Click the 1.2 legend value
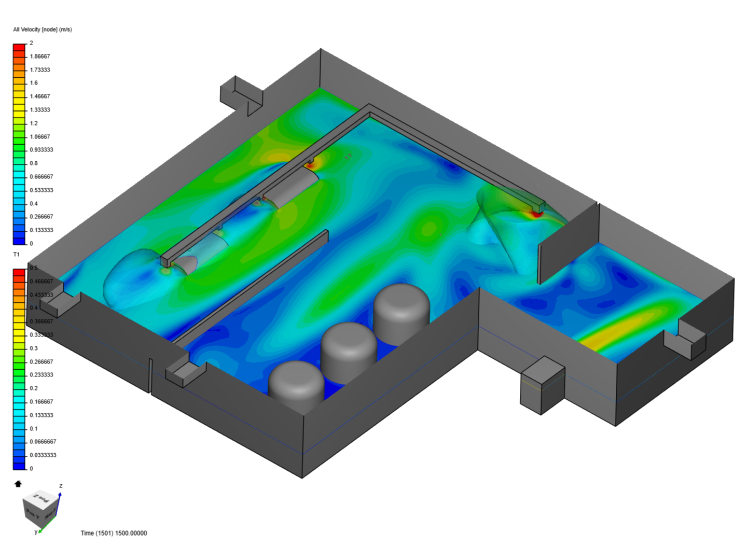 click(34, 123)
